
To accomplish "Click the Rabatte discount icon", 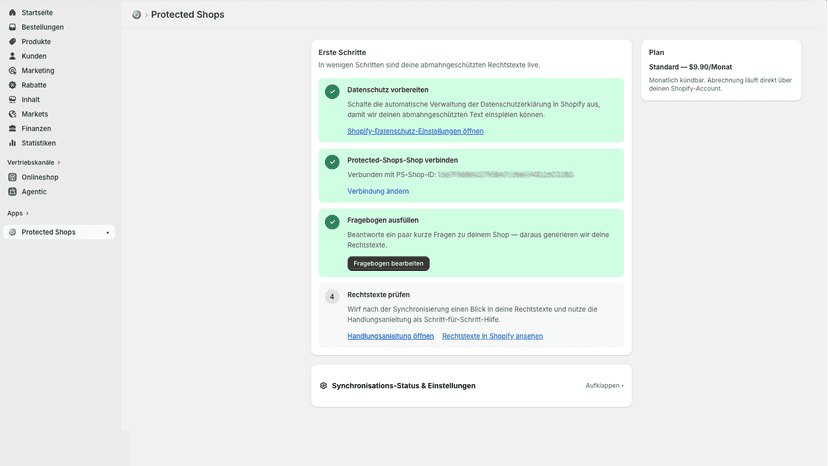I will pyautogui.click(x=12, y=85).
